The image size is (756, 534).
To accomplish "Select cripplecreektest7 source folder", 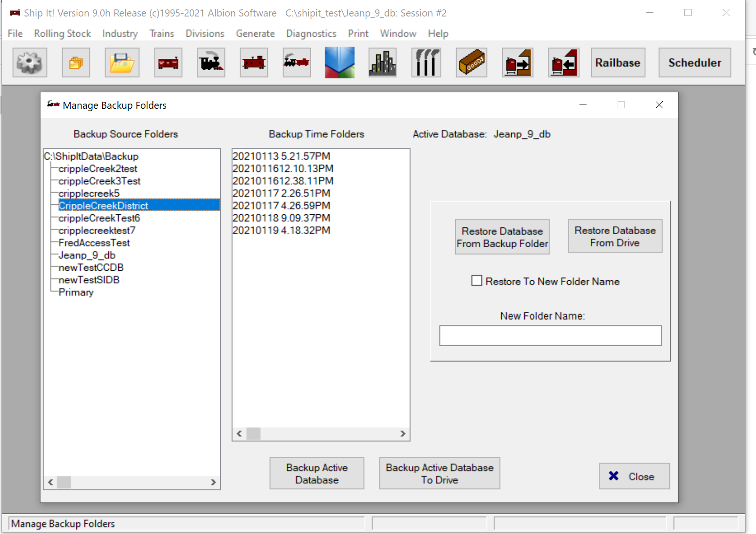I will click(x=97, y=230).
